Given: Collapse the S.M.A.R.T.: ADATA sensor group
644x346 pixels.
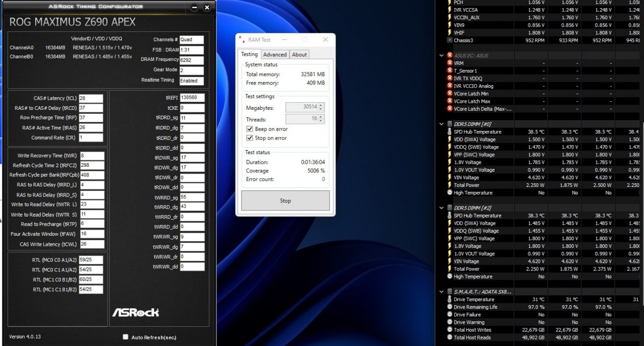Looking at the screenshot, I should 442,292.
